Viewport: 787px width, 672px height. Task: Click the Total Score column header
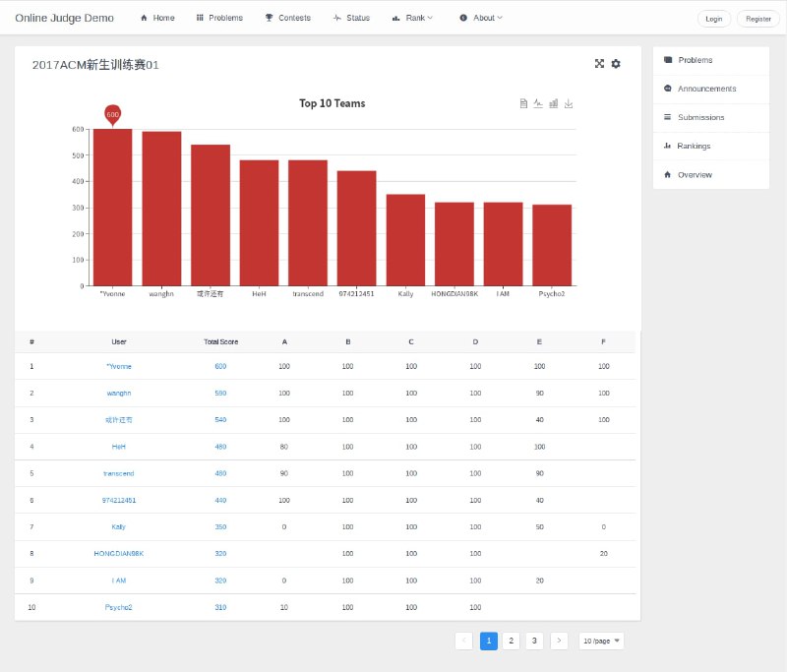(220, 341)
